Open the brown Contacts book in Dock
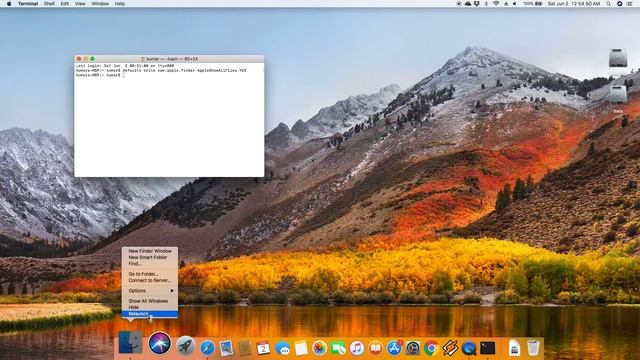Viewport: 640px width, 360px height. tap(245, 348)
